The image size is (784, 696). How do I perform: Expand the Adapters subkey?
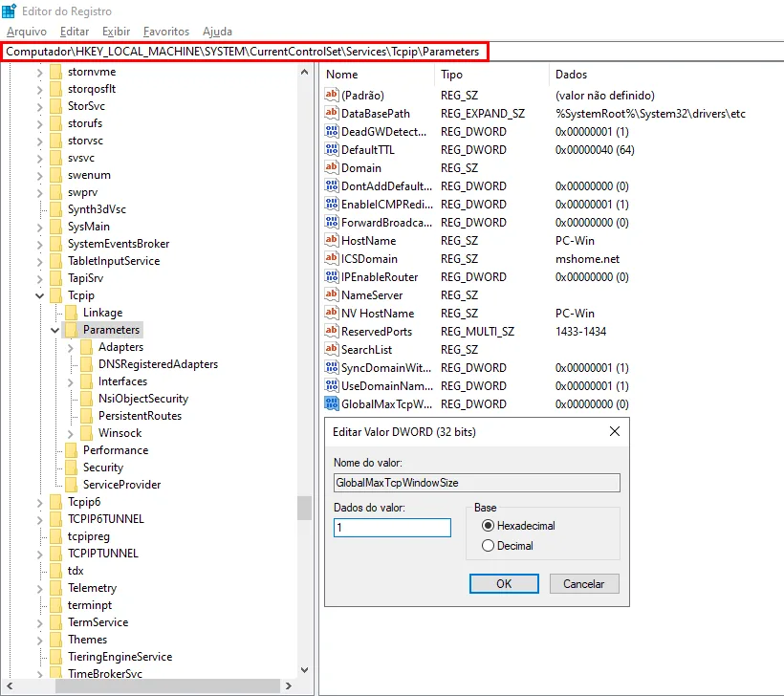(71, 347)
